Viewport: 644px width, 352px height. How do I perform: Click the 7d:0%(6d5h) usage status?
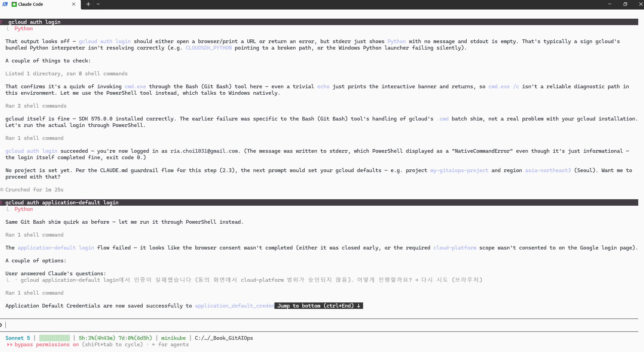click(135, 338)
